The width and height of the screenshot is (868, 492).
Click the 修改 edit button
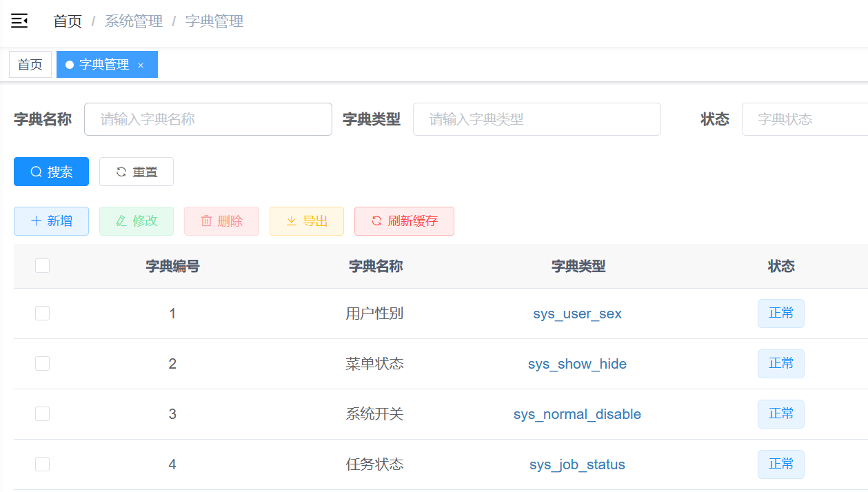pyautogui.click(x=137, y=221)
